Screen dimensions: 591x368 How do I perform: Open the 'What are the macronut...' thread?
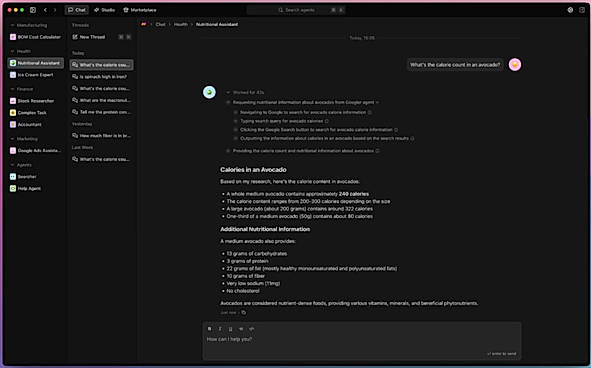click(x=101, y=100)
